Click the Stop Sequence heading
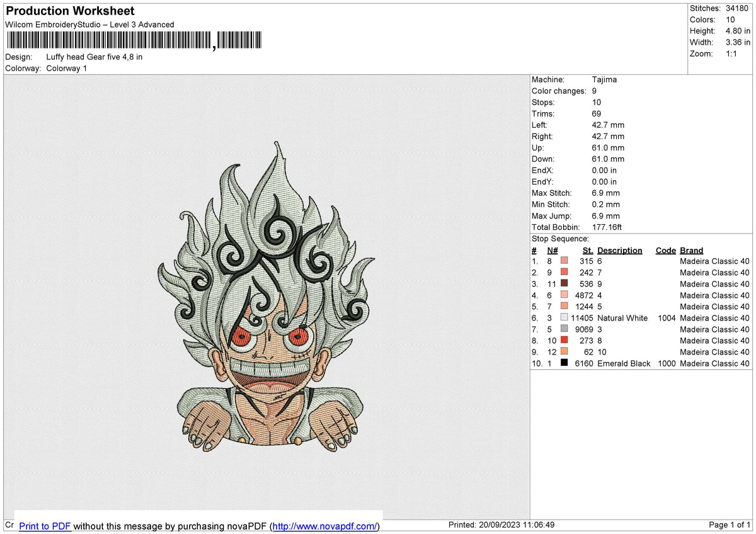 coord(560,239)
